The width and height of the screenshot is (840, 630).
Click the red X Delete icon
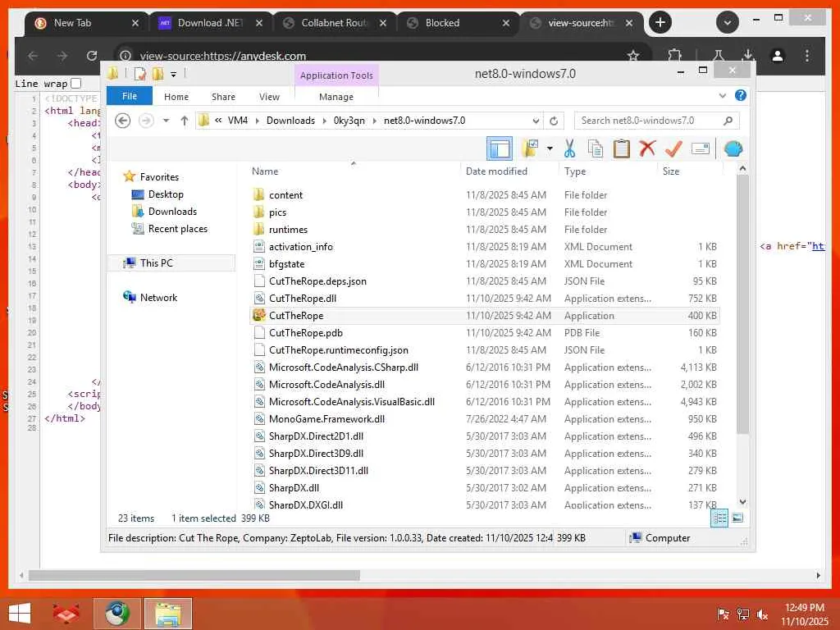click(647, 148)
